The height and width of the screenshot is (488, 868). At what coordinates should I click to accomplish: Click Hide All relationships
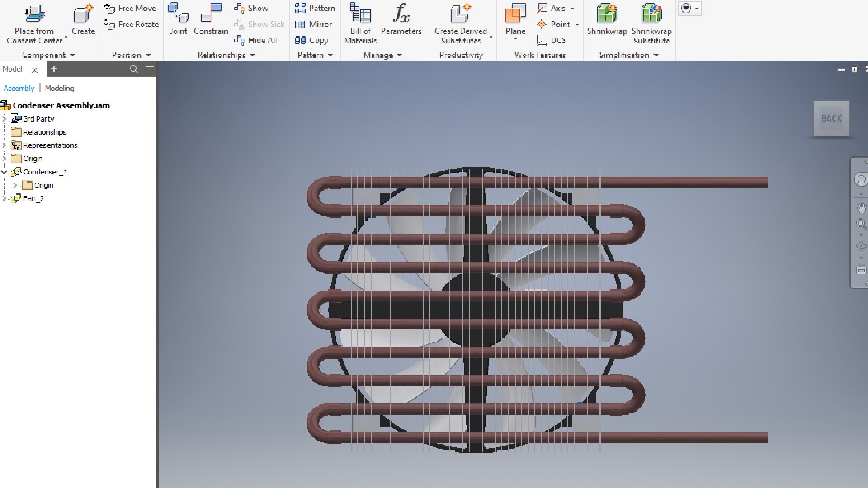[x=255, y=40]
